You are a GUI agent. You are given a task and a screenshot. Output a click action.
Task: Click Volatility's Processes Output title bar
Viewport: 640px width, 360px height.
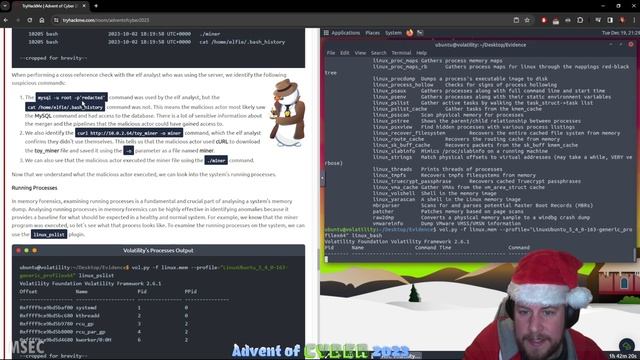click(158, 250)
